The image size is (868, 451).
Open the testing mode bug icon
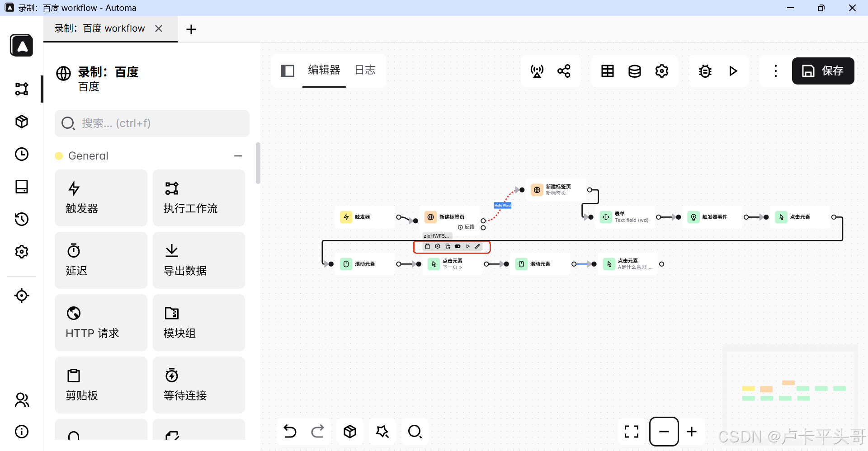[705, 71]
